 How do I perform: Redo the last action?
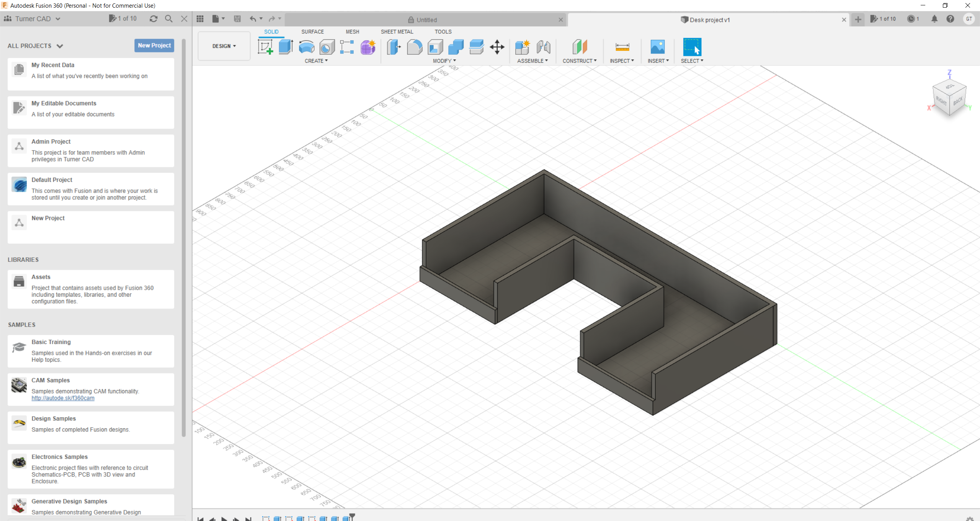tap(272, 19)
